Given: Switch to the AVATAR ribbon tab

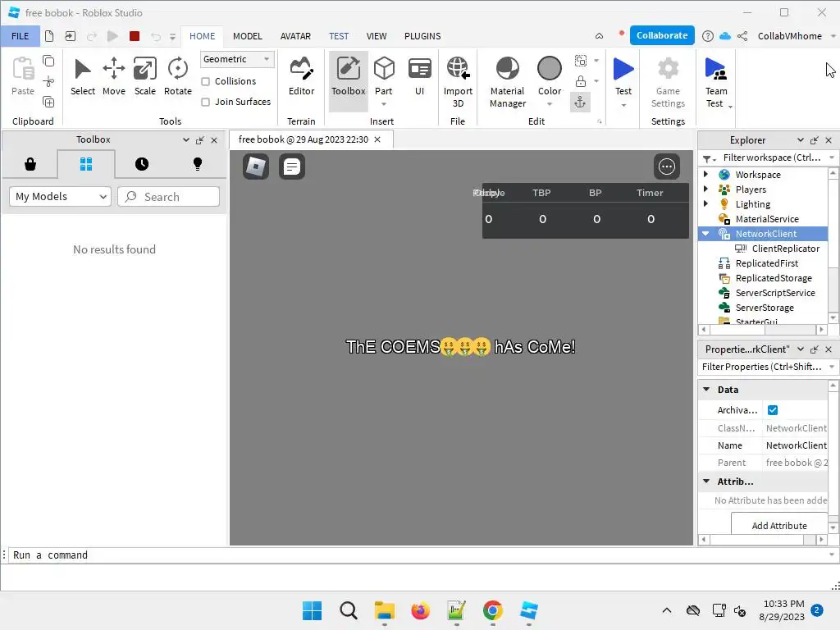Looking at the screenshot, I should click(295, 36).
